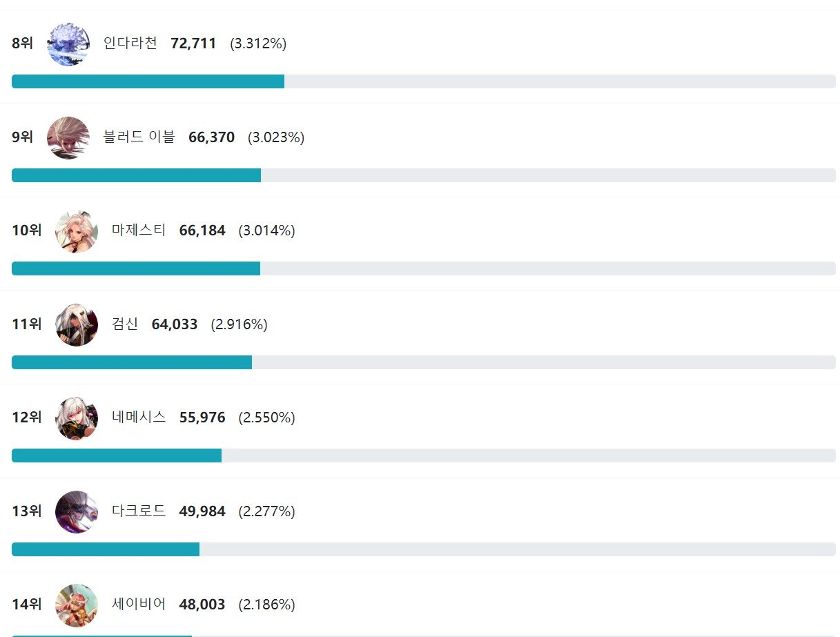Image resolution: width=840 pixels, height=637 pixels.
Task: Click the 다크로드 character avatar
Action: (77, 511)
